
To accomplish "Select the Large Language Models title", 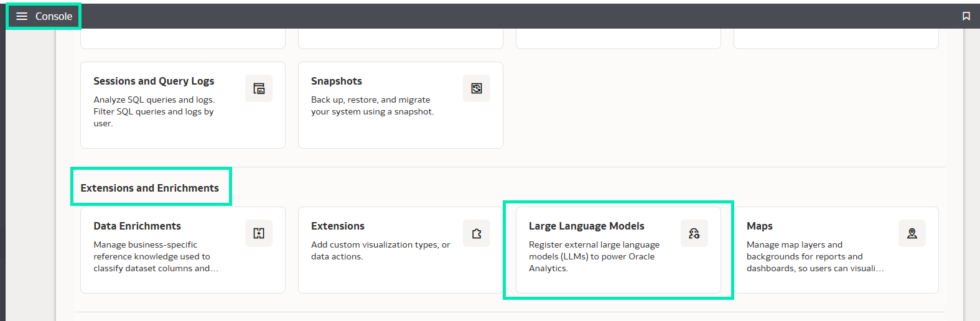I will coord(587,226).
